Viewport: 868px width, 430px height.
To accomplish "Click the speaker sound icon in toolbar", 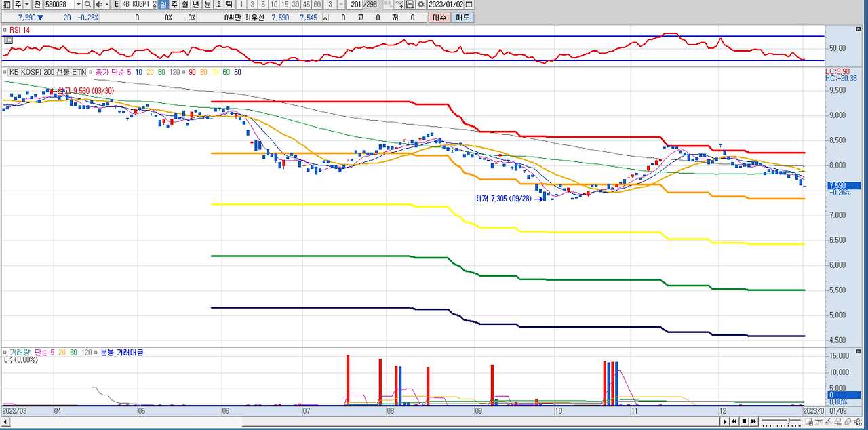I will point(99,4).
